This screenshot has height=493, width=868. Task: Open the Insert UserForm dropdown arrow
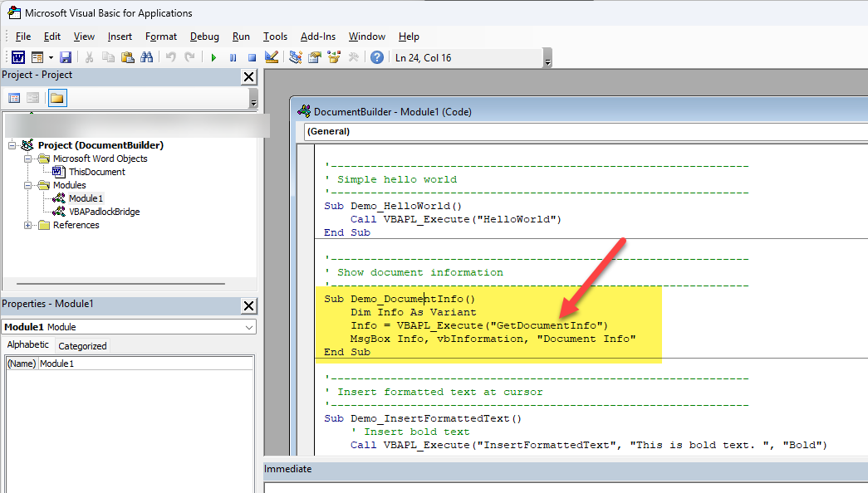click(x=49, y=56)
